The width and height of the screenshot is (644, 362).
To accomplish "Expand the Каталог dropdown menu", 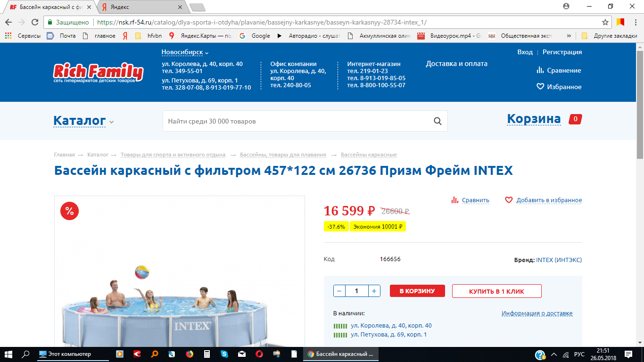I will [x=83, y=121].
